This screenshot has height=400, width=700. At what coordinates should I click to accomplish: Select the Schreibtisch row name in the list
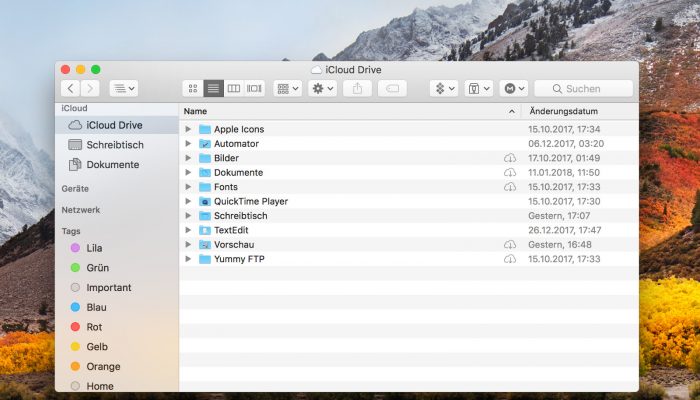(x=241, y=216)
